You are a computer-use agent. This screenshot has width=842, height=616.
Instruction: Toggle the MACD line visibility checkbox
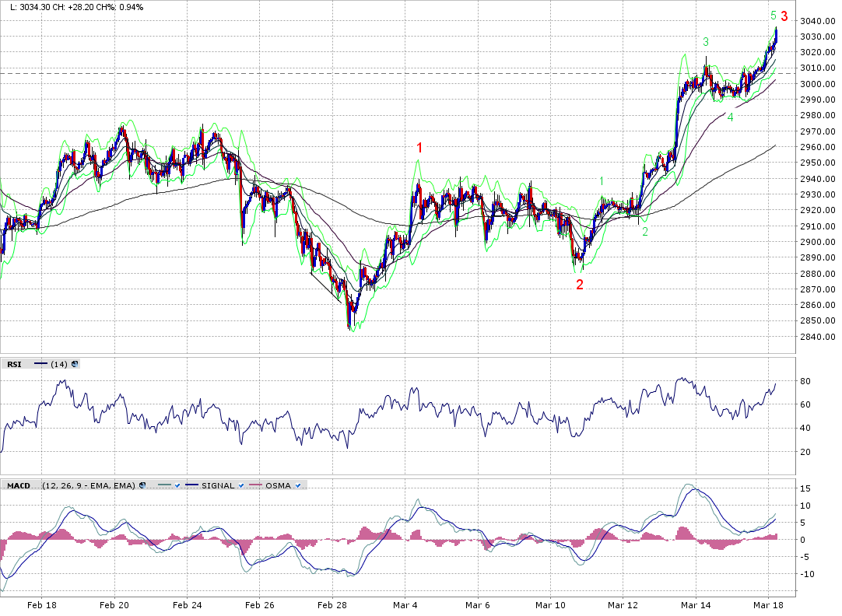click(178, 485)
